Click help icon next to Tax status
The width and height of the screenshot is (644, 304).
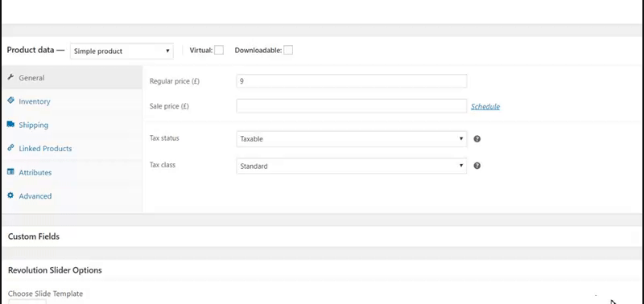(x=477, y=139)
